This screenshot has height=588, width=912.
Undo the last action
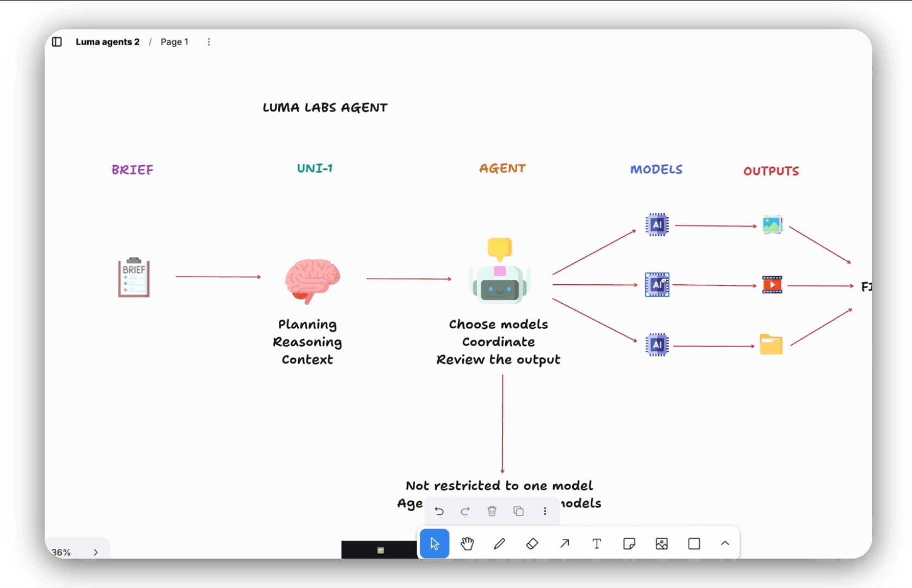pos(439,511)
